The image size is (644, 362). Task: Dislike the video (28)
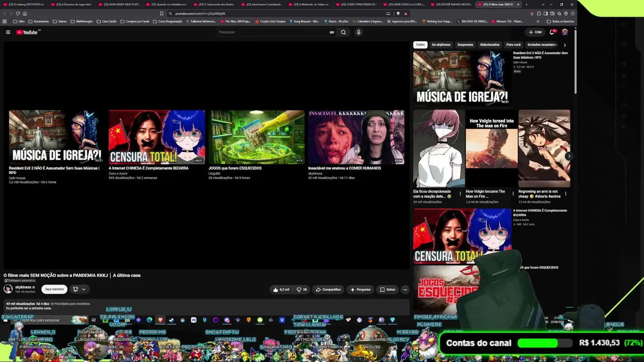(302, 290)
